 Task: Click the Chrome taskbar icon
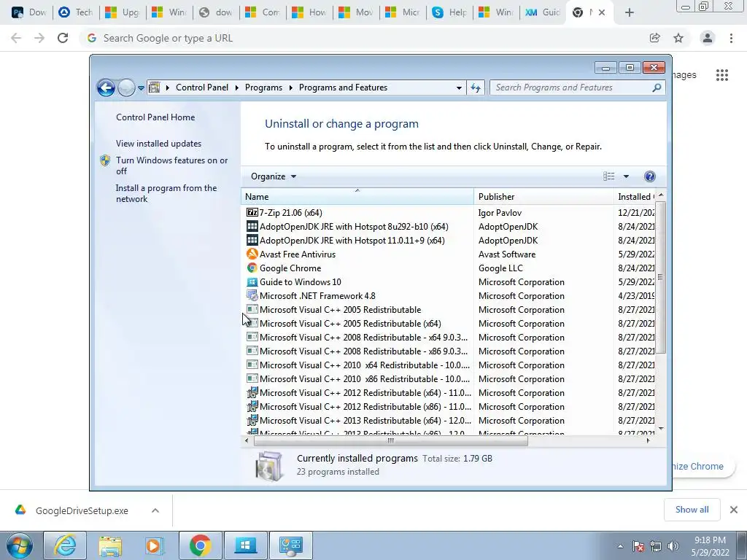pyautogui.click(x=200, y=545)
